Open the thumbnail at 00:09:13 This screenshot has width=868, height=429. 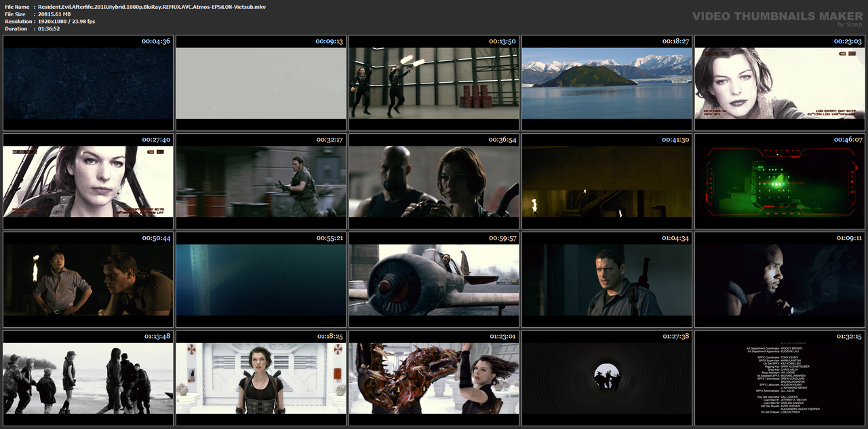coord(262,83)
